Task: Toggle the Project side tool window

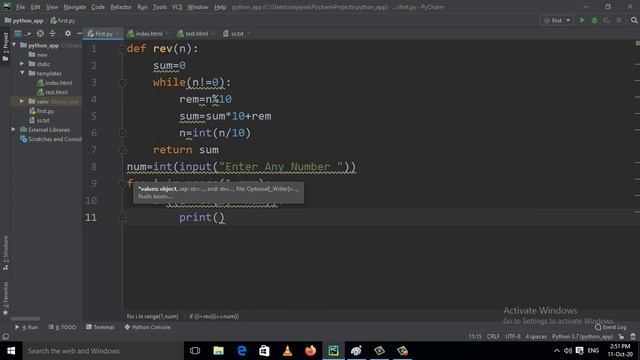Action: point(5,47)
